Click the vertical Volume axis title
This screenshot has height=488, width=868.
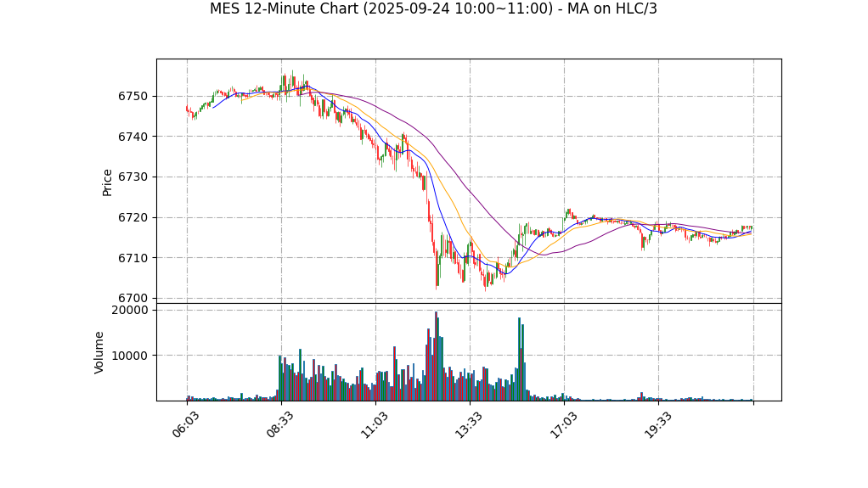(99, 352)
